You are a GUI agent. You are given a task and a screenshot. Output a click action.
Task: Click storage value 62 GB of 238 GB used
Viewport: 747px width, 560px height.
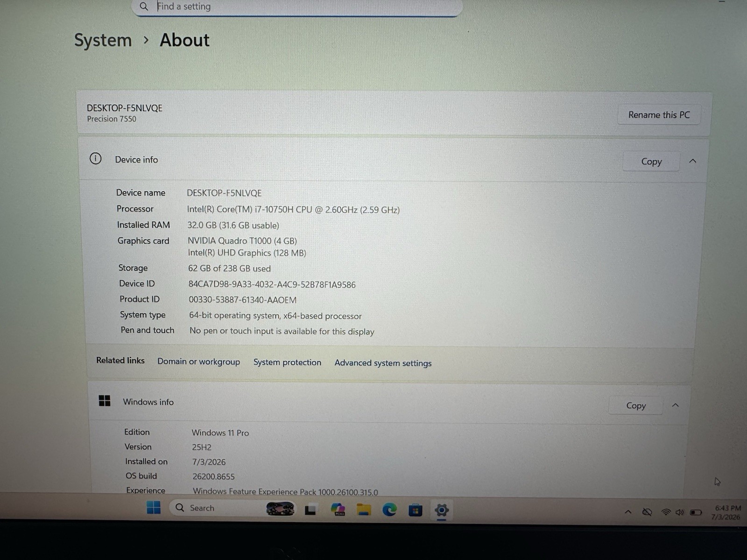tap(229, 268)
